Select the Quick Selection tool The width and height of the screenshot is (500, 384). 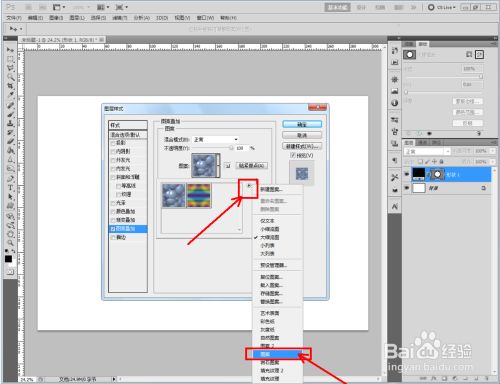10,77
